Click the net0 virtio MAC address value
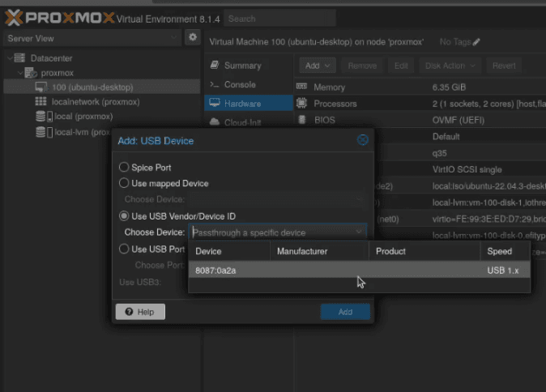 coord(489,219)
